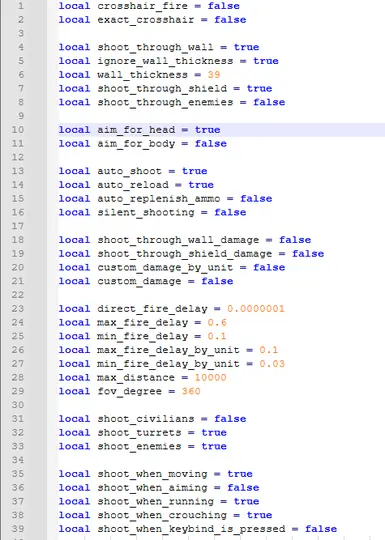This screenshot has height=540, width=385.
Task: Place cursor on wall_thickness value 39
Action: coord(214,75)
